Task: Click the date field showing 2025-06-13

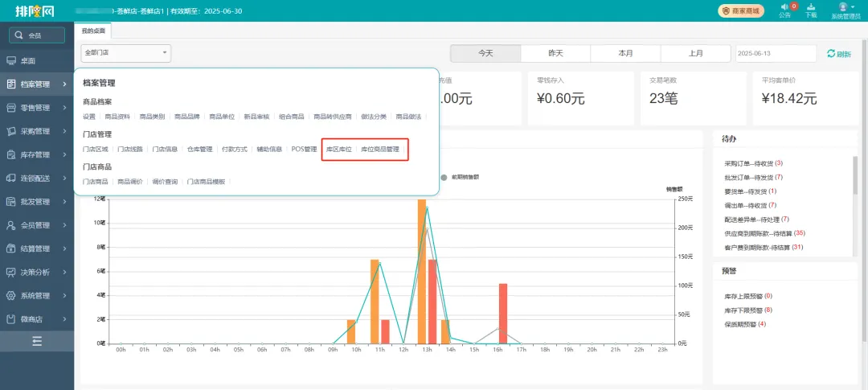Action: coord(775,53)
